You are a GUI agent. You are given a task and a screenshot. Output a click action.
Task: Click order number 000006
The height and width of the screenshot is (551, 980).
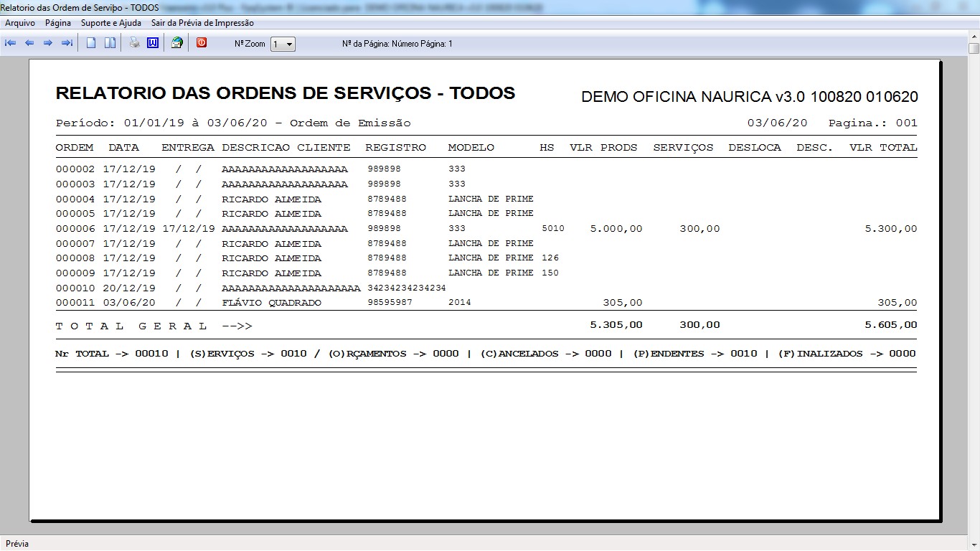75,229
